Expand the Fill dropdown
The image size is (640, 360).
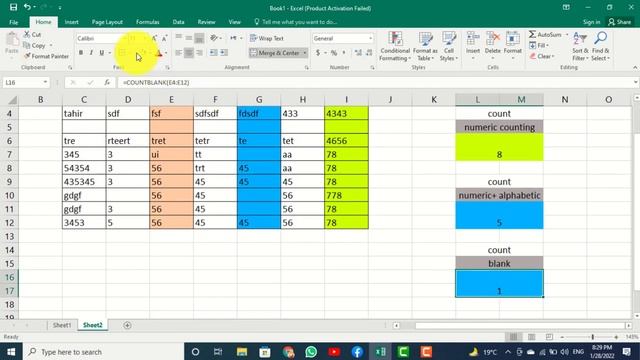(x=547, y=45)
